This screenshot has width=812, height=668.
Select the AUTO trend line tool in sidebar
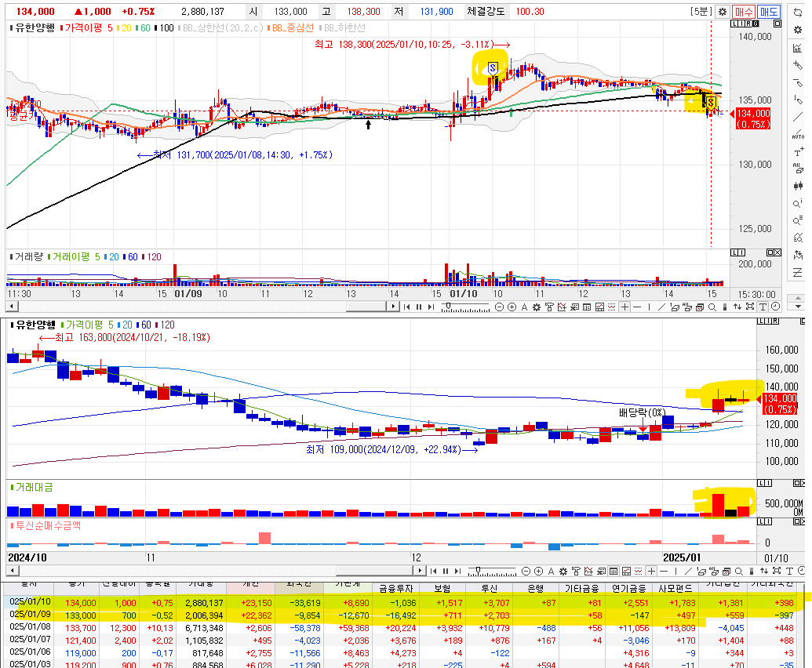click(x=798, y=135)
